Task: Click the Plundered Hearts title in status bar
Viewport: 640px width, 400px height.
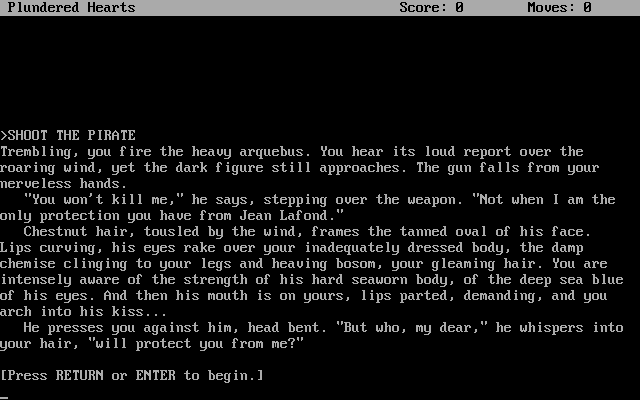Action: 71,7
